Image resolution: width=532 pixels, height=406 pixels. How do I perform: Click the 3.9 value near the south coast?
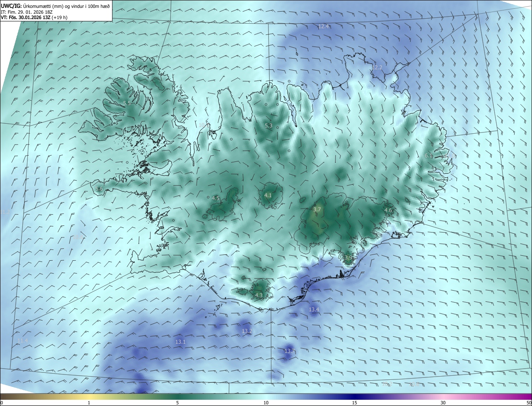tap(348, 258)
